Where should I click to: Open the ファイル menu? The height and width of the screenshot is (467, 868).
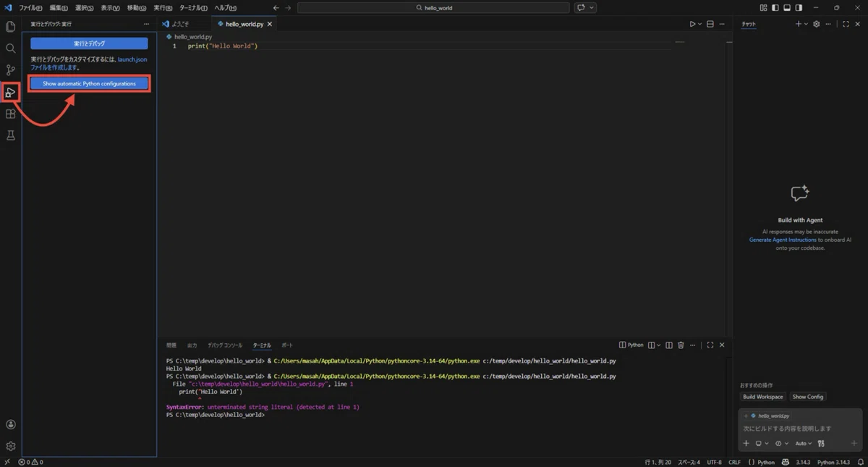point(31,7)
